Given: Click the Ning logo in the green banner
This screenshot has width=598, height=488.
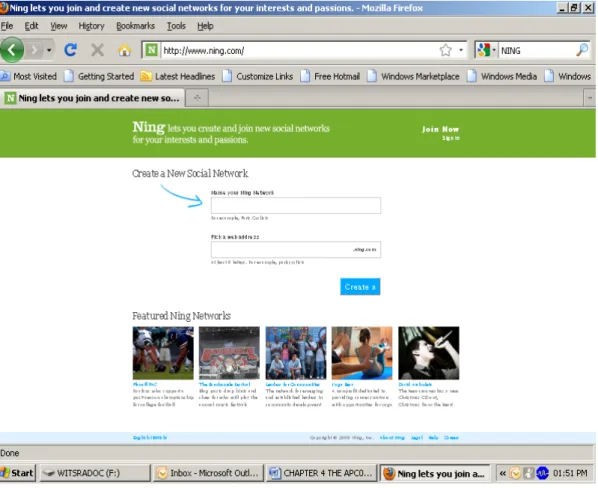Looking at the screenshot, I should pyautogui.click(x=149, y=127).
